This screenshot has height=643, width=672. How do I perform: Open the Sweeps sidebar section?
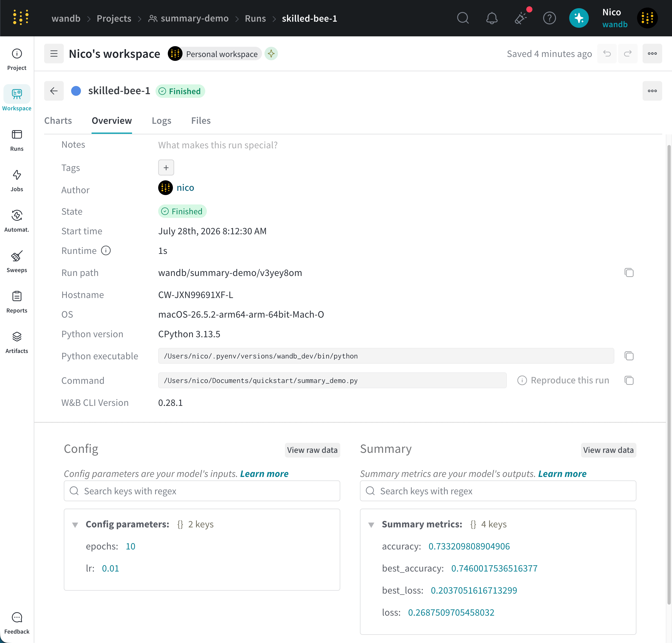pos(17,261)
